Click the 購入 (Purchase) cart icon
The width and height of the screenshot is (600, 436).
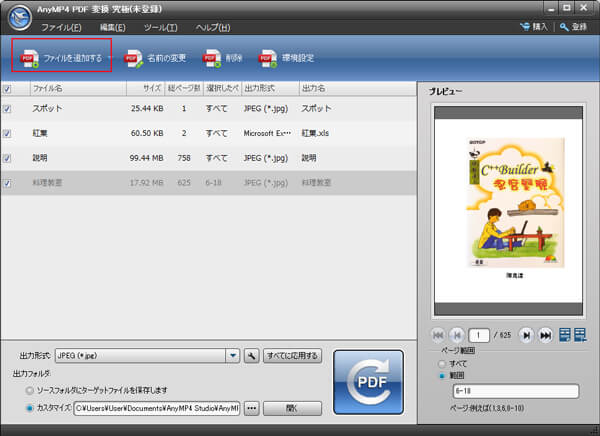(527, 27)
